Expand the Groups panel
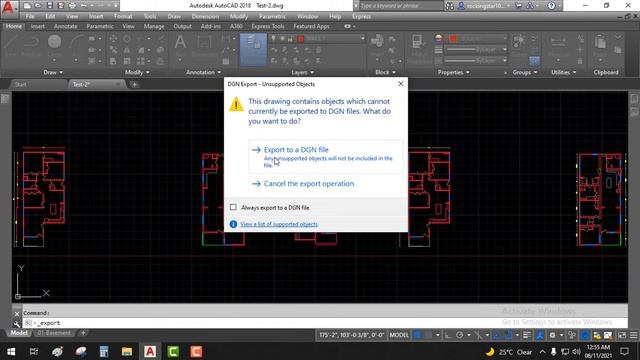The height and width of the screenshot is (360, 640). pos(525,72)
